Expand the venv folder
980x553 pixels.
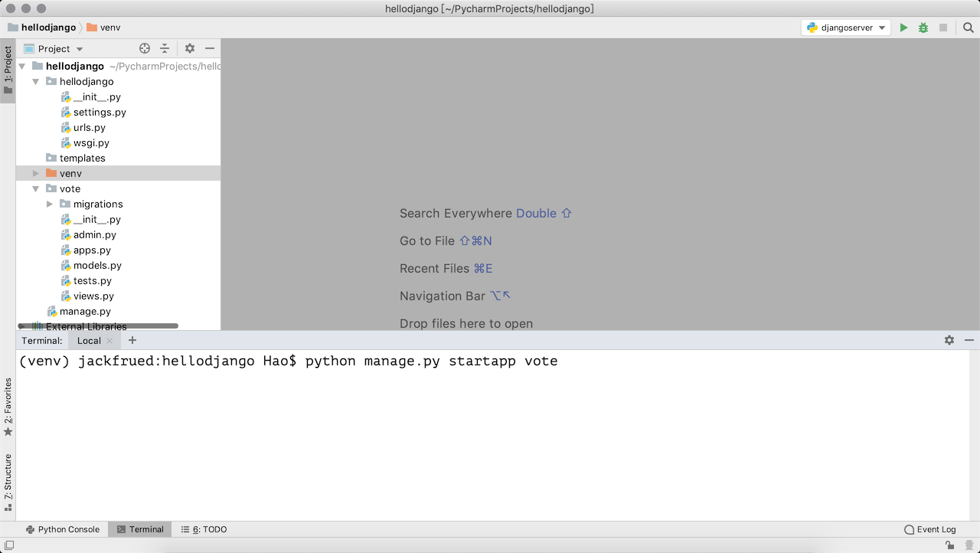coord(35,173)
